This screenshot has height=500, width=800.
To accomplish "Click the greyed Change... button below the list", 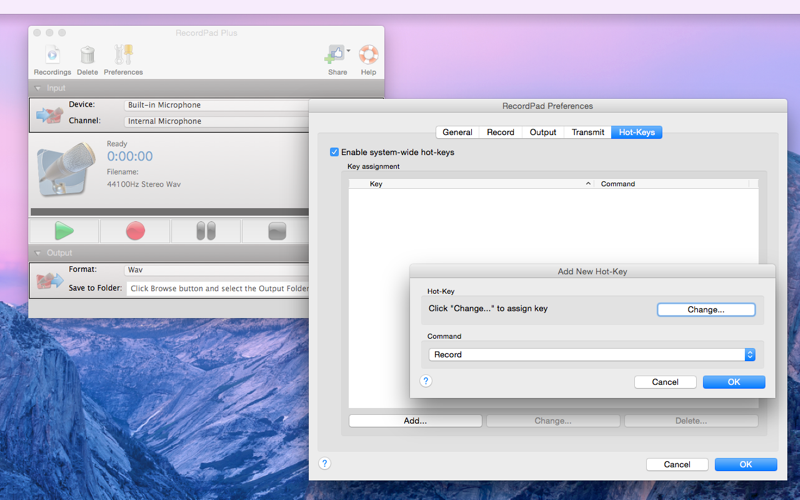I will (553, 421).
